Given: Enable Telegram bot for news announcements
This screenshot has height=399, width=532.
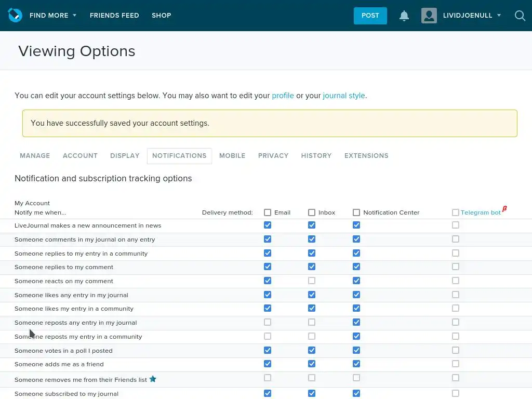Looking at the screenshot, I should click(x=456, y=225).
